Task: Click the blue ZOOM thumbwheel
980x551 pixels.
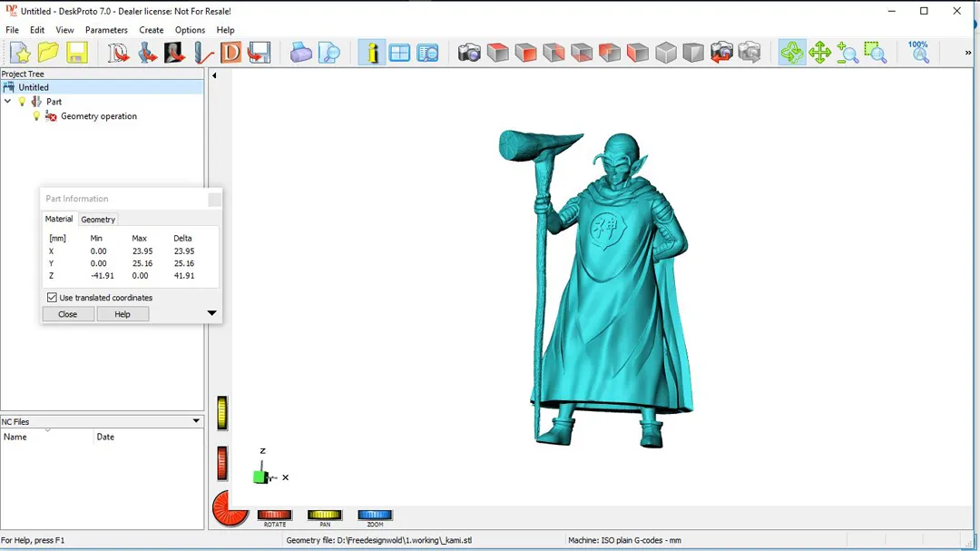Action: tap(375, 515)
